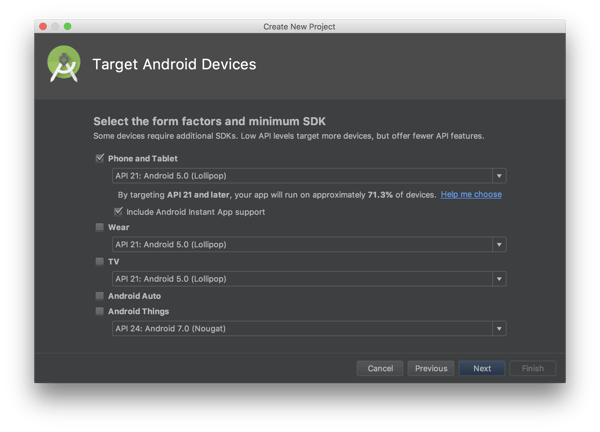
Task: Open the Help me choose link
Action: click(x=471, y=194)
